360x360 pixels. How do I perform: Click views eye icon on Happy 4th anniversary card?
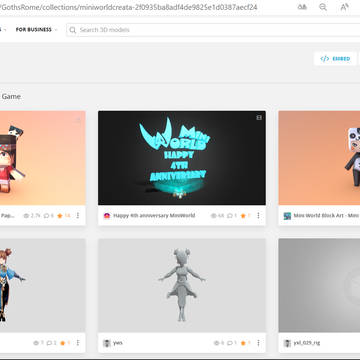point(214,216)
